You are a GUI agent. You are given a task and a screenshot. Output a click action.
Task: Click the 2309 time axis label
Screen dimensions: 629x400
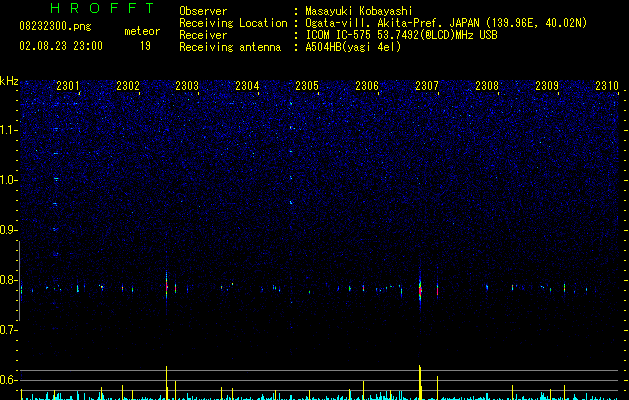pyautogui.click(x=547, y=86)
